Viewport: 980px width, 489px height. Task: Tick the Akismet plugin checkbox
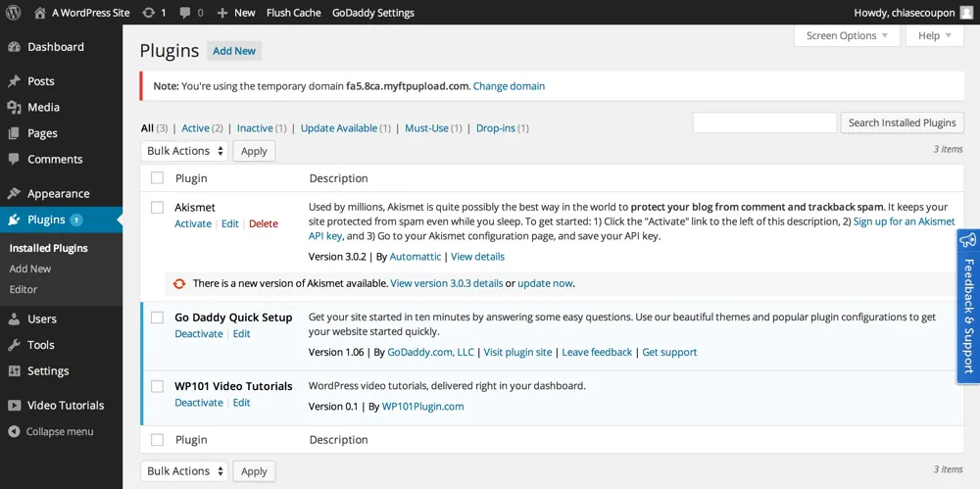[x=157, y=208]
